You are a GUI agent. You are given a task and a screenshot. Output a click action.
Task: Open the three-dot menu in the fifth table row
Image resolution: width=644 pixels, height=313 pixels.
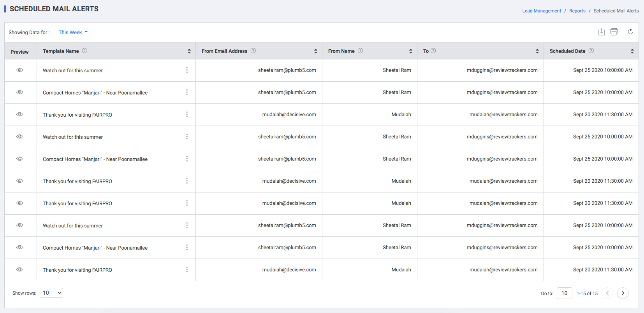pyautogui.click(x=187, y=159)
